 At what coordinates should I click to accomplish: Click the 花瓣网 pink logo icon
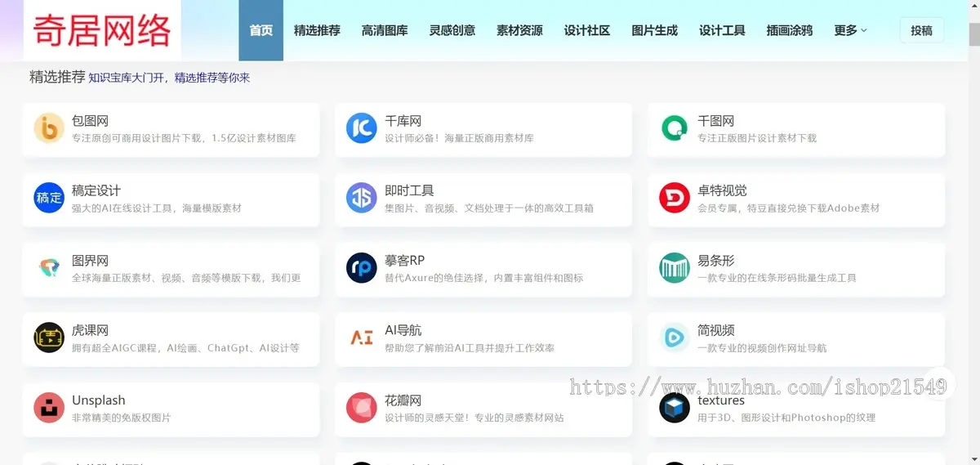pyautogui.click(x=362, y=408)
